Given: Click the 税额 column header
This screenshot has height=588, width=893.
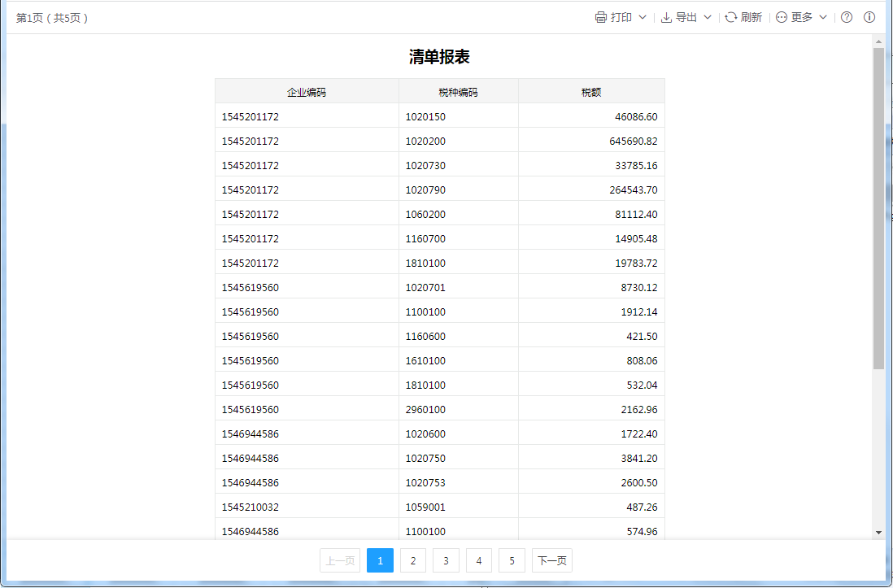Looking at the screenshot, I should tap(591, 92).
